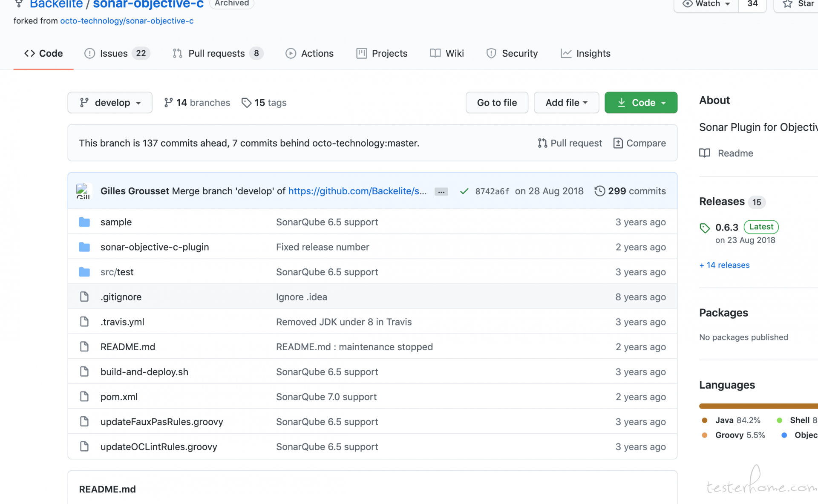The height and width of the screenshot is (504, 818).
Task: Open the Wiki tab
Action: tap(447, 53)
